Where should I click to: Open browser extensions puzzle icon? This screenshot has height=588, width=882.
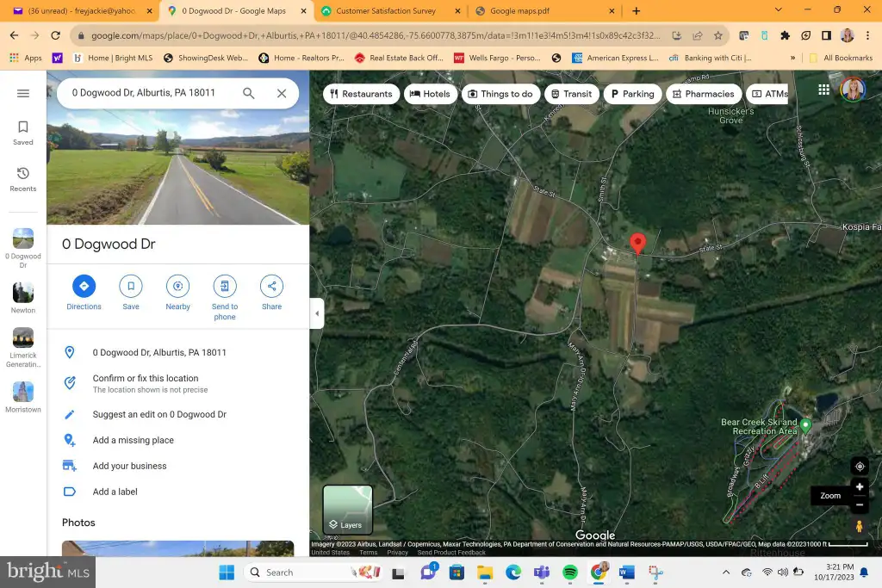coord(786,35)
